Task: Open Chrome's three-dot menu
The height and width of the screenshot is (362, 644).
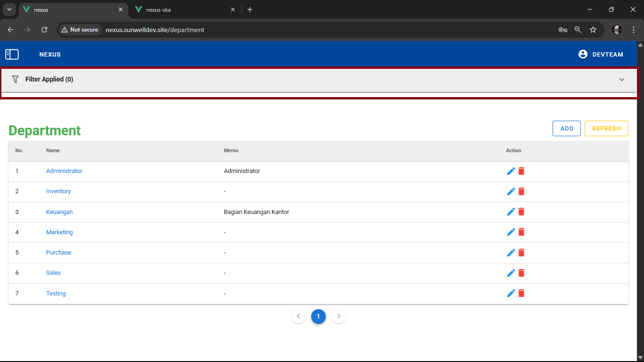Action: [x=634, y=30]
